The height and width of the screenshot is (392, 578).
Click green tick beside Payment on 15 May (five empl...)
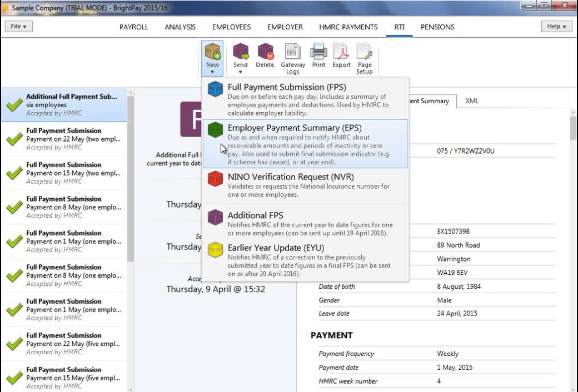pos(14,378)
